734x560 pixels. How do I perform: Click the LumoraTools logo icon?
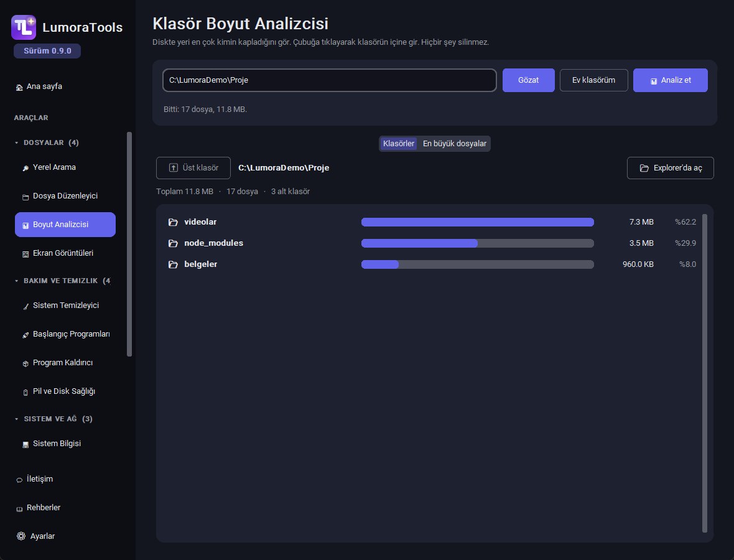click(24, 27)
